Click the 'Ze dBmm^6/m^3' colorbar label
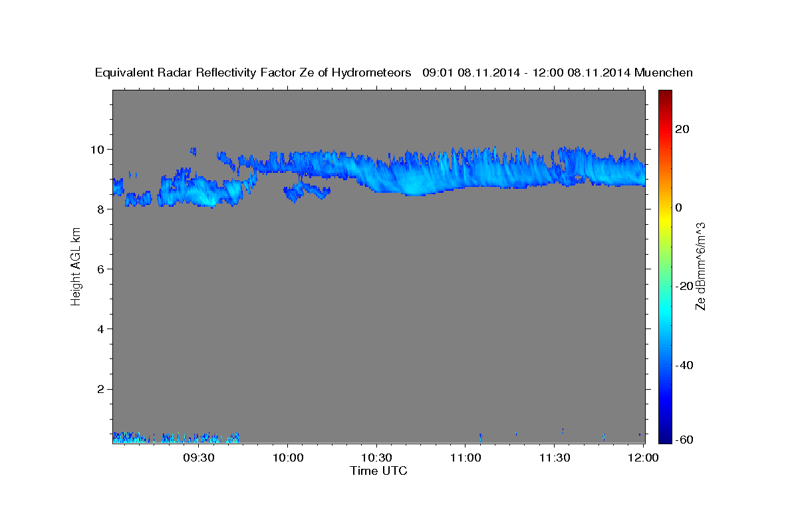The width and height of the screenshot is (798, 532). coord(700,266)
